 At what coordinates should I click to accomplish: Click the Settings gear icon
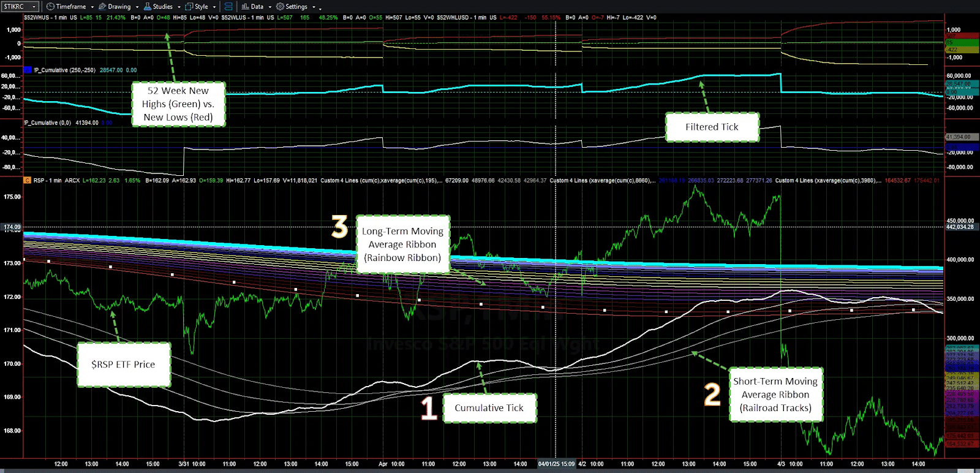coord(280,7)
